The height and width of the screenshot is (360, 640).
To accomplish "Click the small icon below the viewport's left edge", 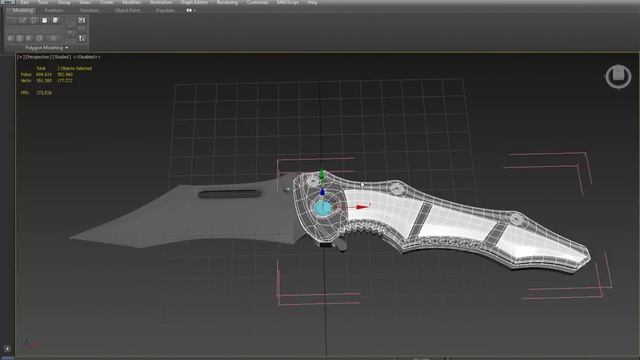I will [x=7, y=349].
